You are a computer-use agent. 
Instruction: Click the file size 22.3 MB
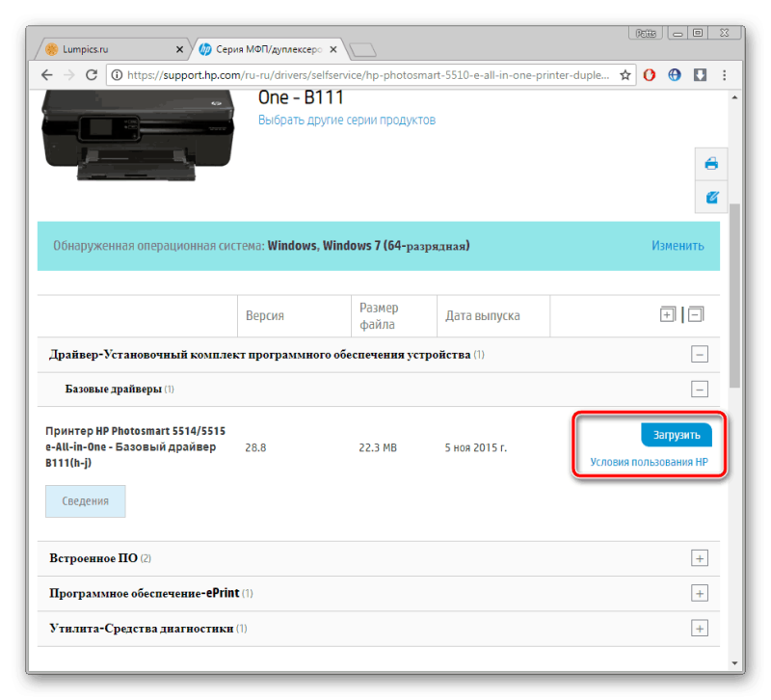pyautogui.click(x=378, y=447)
